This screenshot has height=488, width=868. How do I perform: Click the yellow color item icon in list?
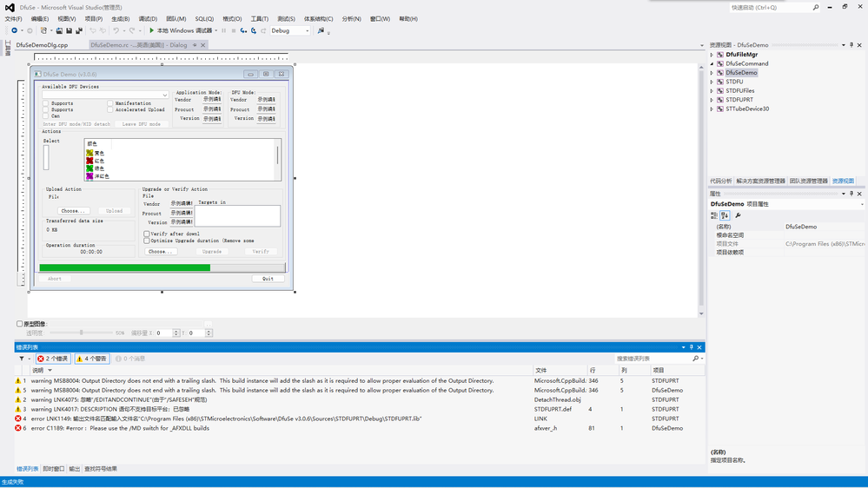(x=89, y=153)
